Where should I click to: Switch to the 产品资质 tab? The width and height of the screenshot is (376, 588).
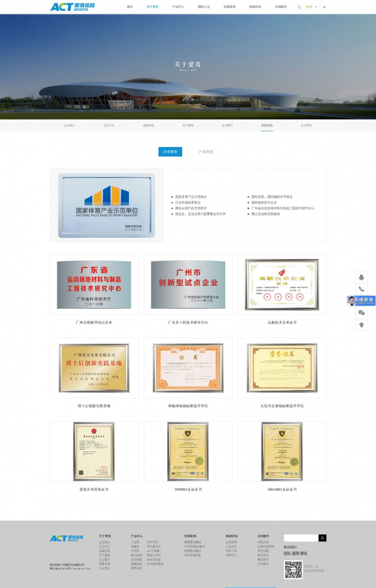coord(206,152)
